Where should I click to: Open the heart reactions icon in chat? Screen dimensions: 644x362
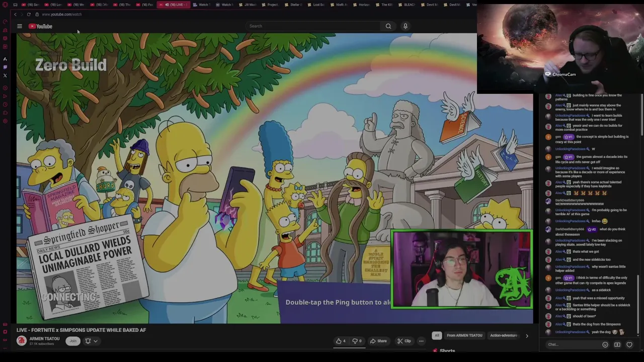pyautogui.click(x=629, y=345)
